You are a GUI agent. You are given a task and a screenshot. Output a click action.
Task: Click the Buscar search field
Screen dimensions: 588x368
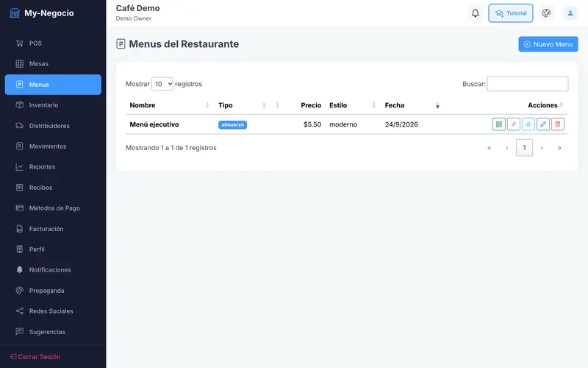tap(528, 84)
